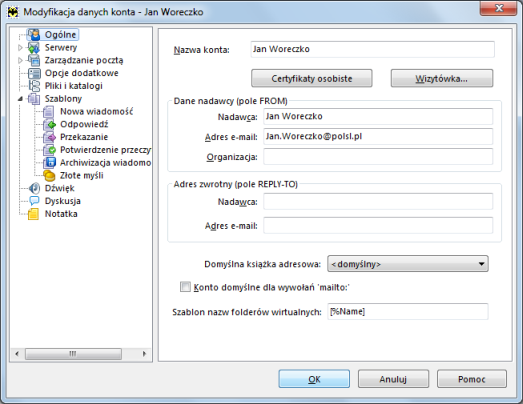The image size is (523, 404).
Task: Enable Konto domyślne dla wywołań mailto checkbox
Action: tap(185, 287)
